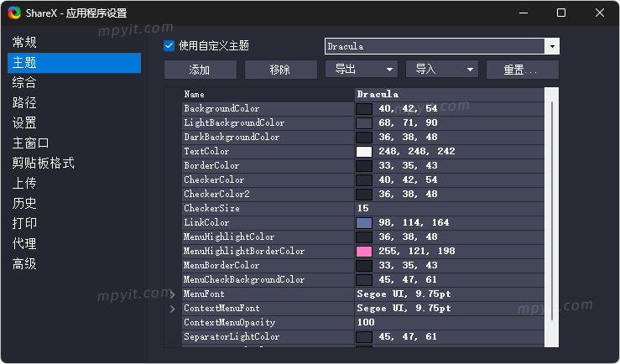Click the ContextMenuOpacity value 100

click(x=366, y=323)
